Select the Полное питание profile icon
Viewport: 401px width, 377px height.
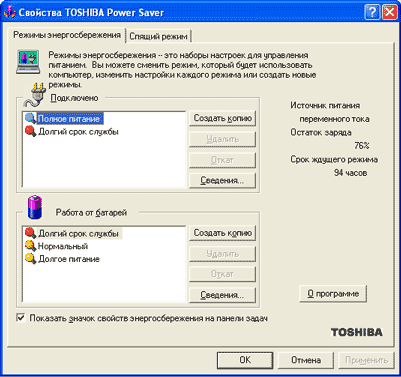[x=30, y=118]
